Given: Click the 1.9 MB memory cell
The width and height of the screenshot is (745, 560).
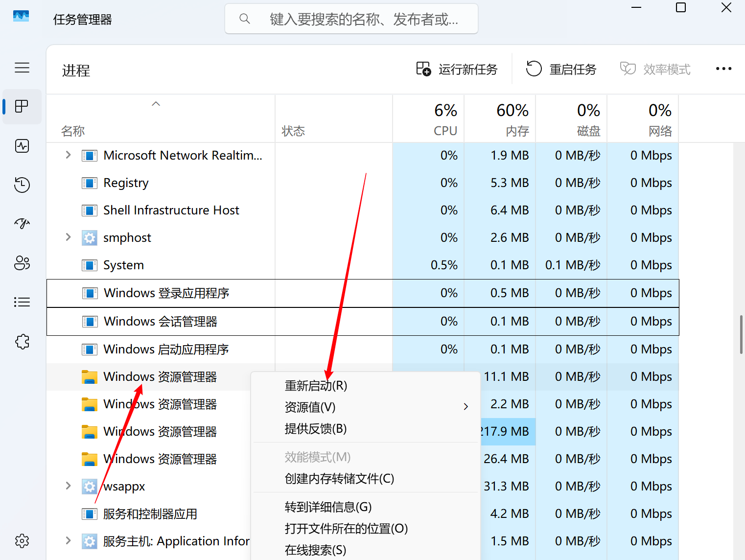Looking at the screenshot, I should click(500, 156).
